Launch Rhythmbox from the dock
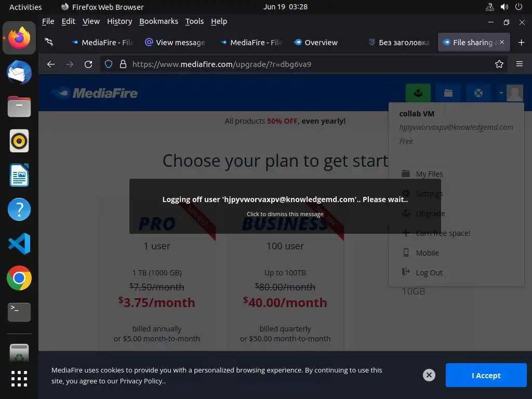Viewport: 532px width, 399px height. 19,141
